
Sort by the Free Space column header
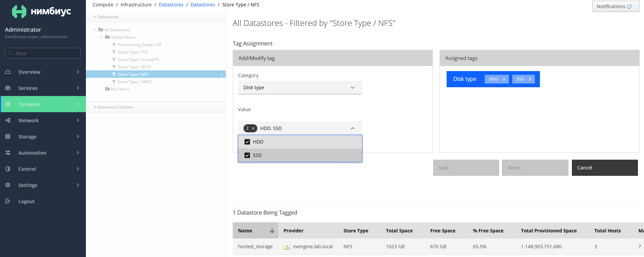tap(443, 231)
